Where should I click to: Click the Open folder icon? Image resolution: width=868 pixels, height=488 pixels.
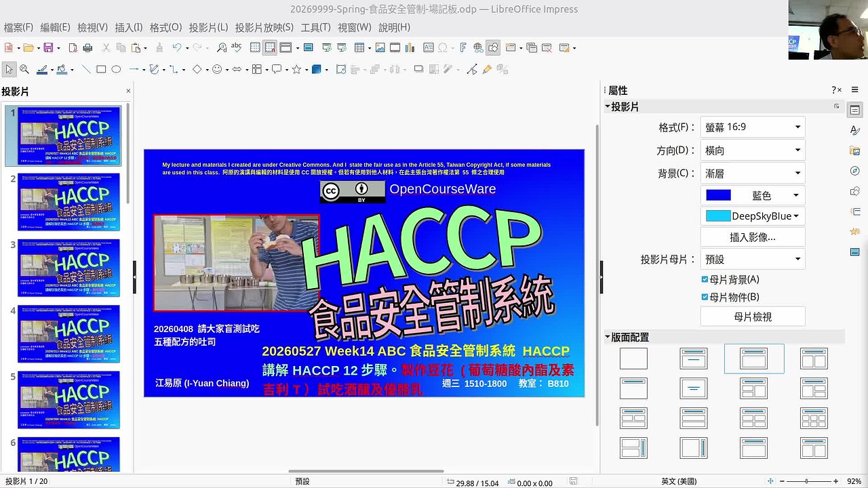click(x=28, y=47)
